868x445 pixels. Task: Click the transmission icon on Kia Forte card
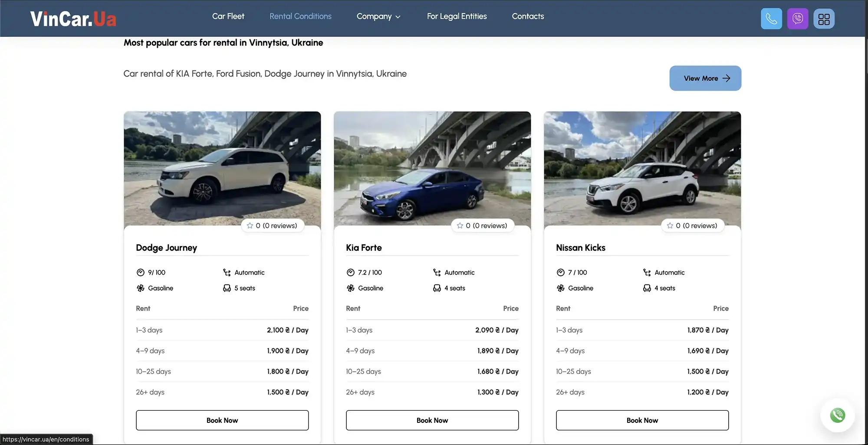click(437, 272)
